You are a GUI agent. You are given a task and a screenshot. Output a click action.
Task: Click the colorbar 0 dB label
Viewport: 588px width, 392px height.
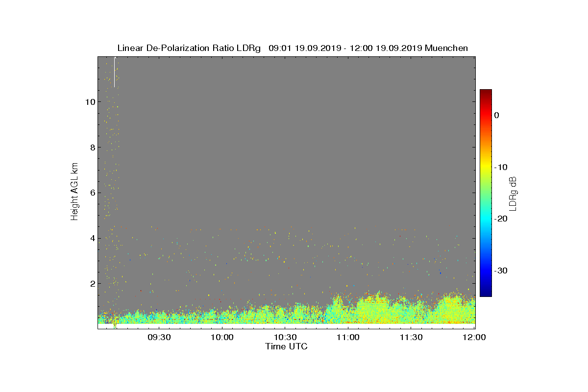pyautogui.click(x=497, y=115)
